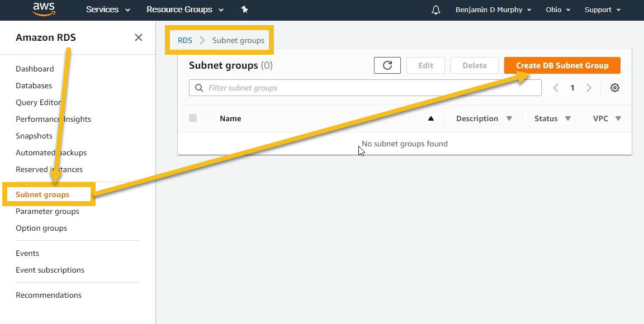Click No subnet groups found text
This screenshot has width=644, height=324.
click(405, 144)
